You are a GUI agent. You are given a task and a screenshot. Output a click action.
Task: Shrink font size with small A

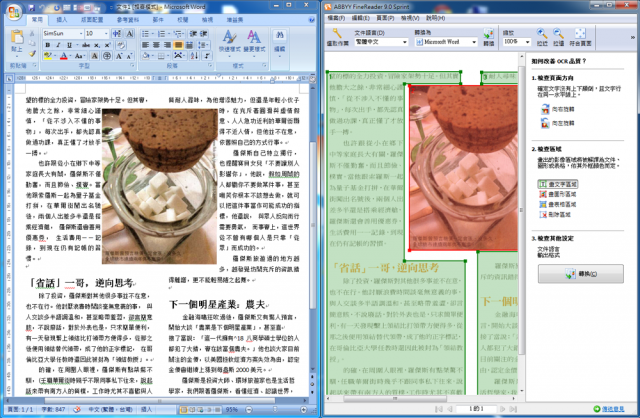129,56
